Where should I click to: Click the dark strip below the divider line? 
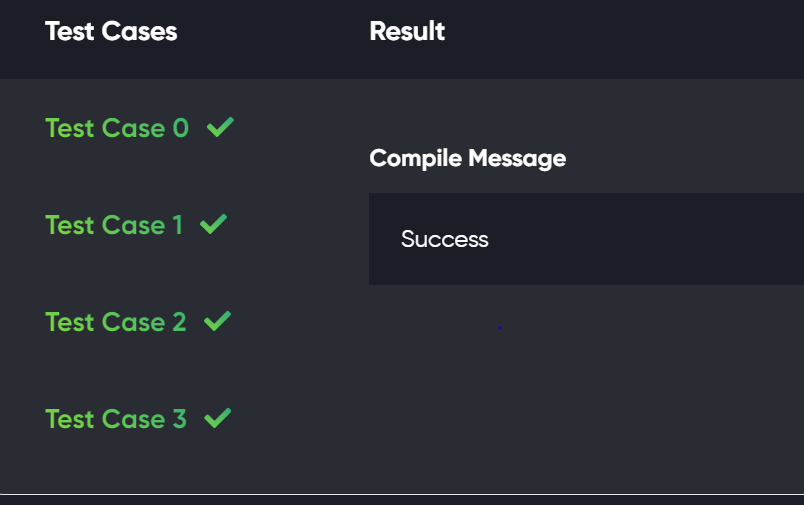pyautogui.click(x=402, y=501)
